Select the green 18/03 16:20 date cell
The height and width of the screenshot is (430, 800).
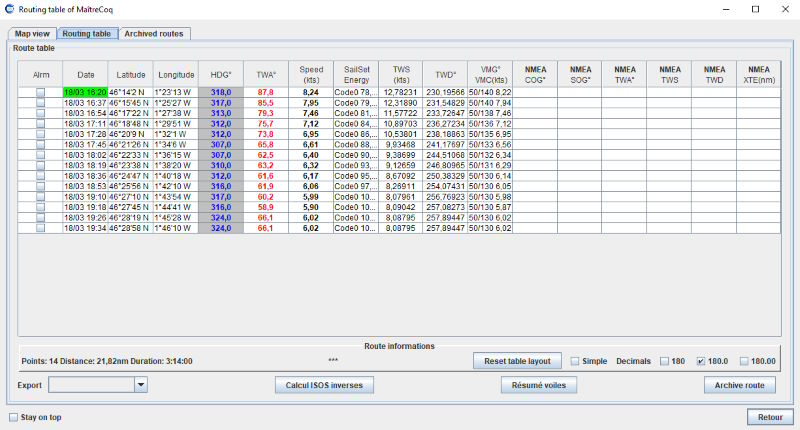pyautogui.click(x=85, y=91)
